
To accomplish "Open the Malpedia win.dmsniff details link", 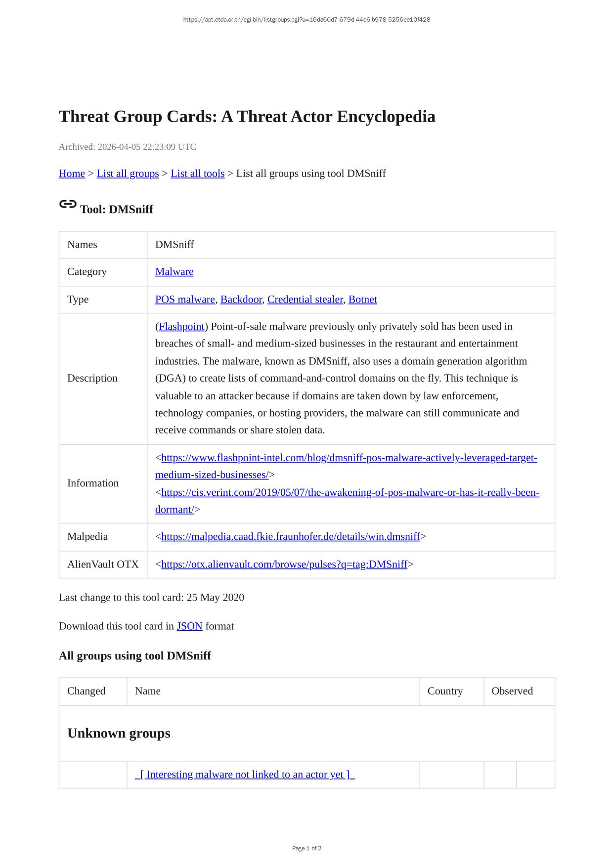I will [x=290, y=537].
